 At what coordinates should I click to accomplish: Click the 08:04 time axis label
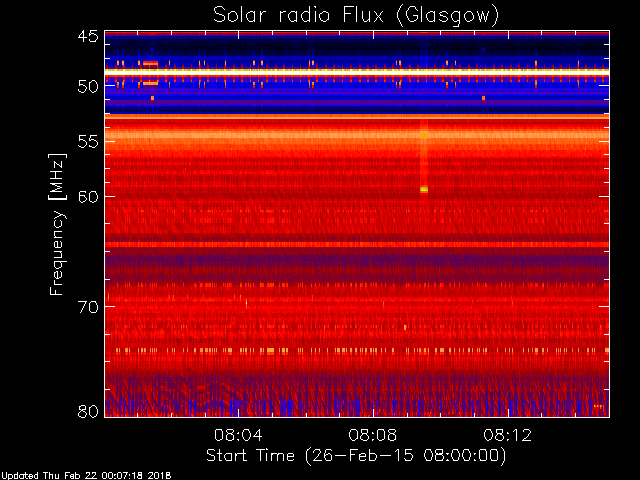click(x=238, y=435)
